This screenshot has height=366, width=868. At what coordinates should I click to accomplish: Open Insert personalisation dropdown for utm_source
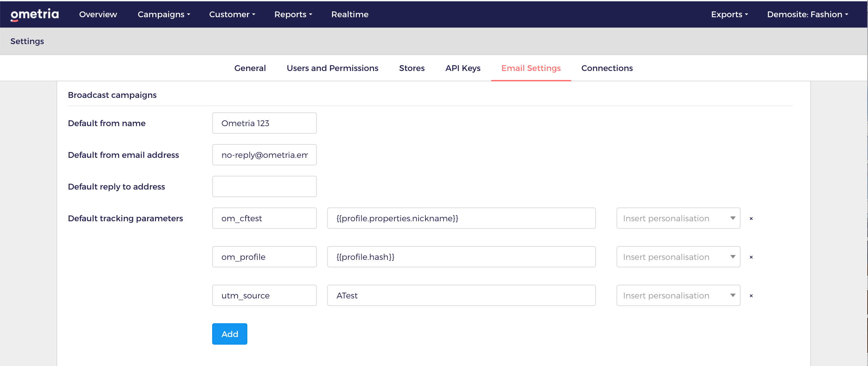click(x=678, y=295)
